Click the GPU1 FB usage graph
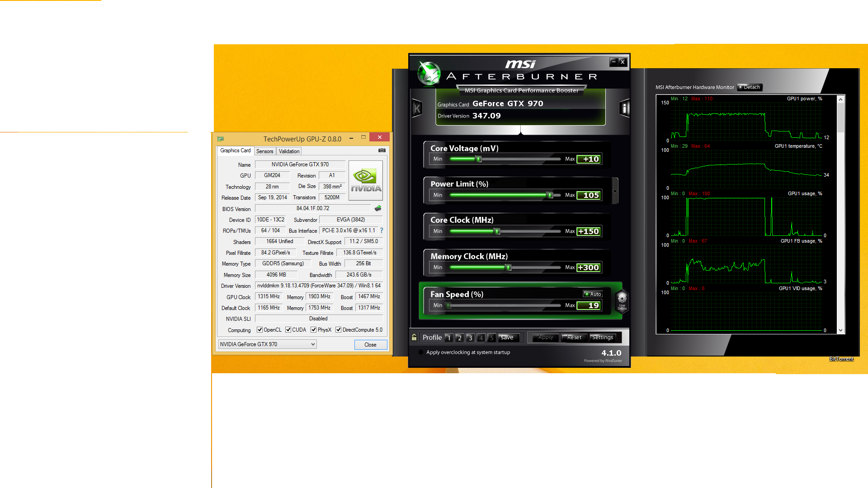The height and width of the screenshot is (488, 868). [x=746, y=263]
